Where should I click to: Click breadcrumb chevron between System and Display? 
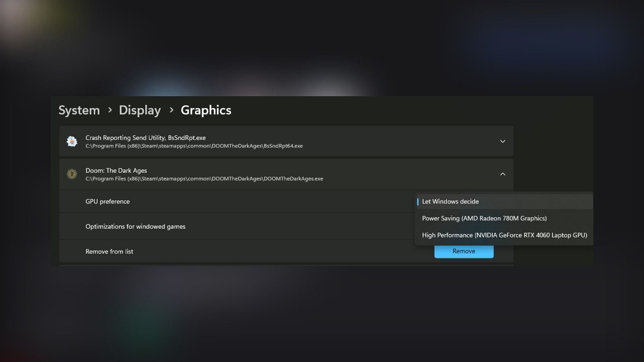click(x=110, y=110)
